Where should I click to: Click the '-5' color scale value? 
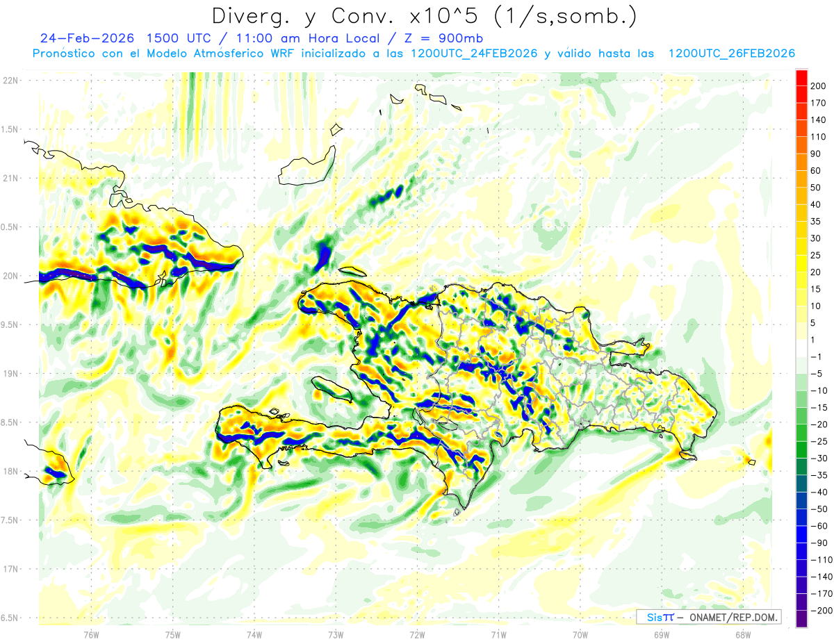point(817,374)
